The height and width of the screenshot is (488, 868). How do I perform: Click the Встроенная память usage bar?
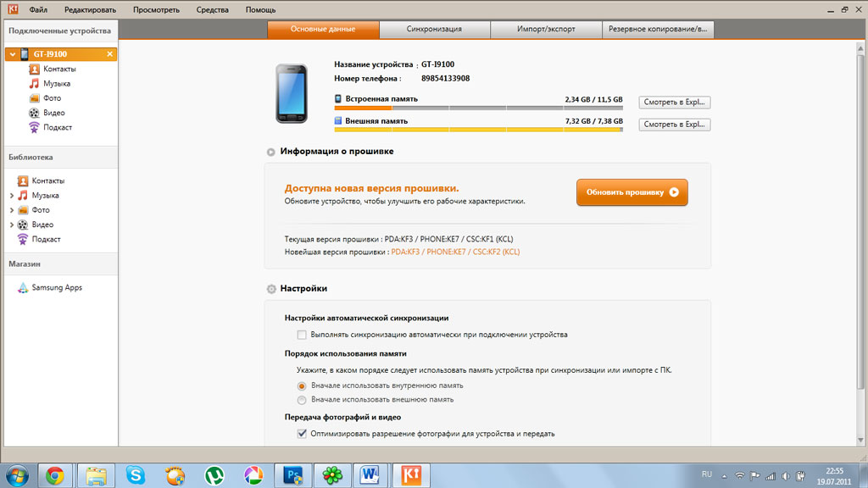pos(479,108)
